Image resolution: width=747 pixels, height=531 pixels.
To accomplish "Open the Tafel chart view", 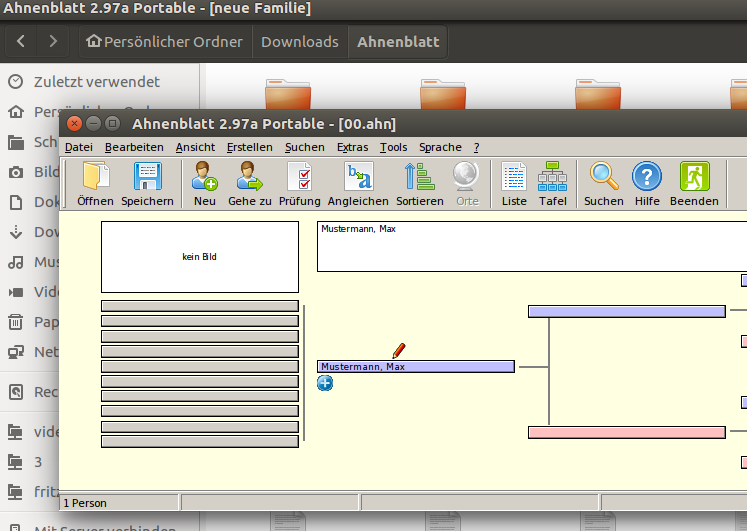I will coord(553,184).
